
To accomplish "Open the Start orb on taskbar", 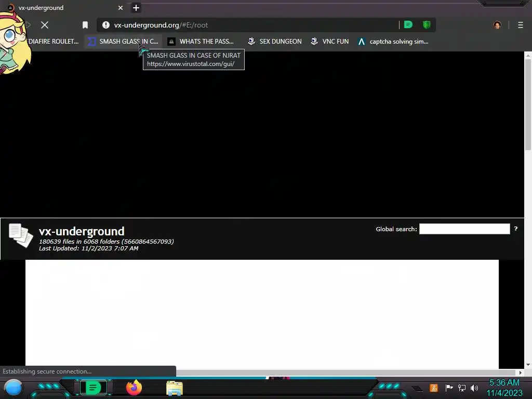I will (14, 388).
